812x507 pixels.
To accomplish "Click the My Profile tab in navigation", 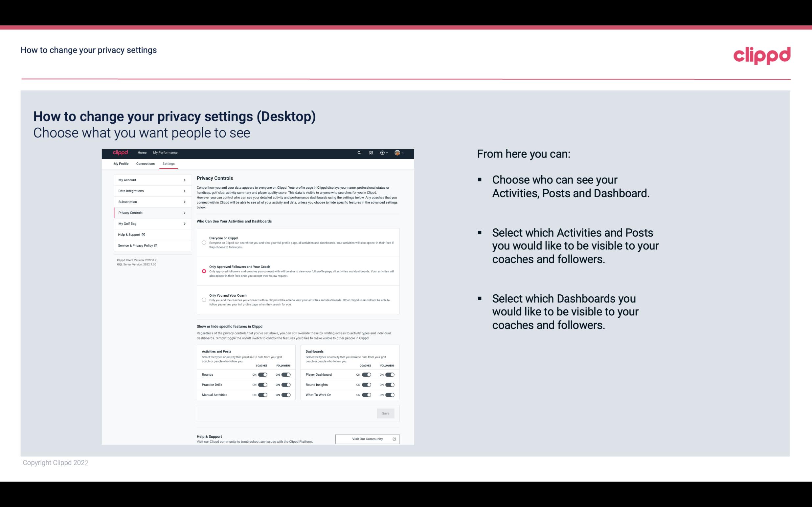I will tap(121, 163).
